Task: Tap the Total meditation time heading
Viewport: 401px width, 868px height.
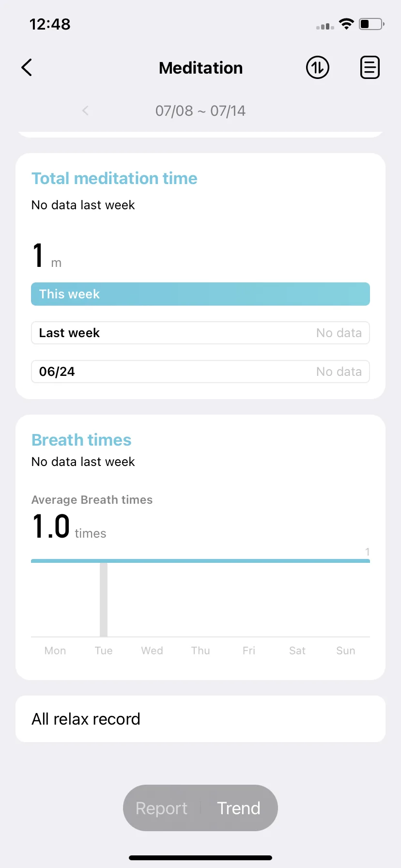Action: [x=114, y=178]
